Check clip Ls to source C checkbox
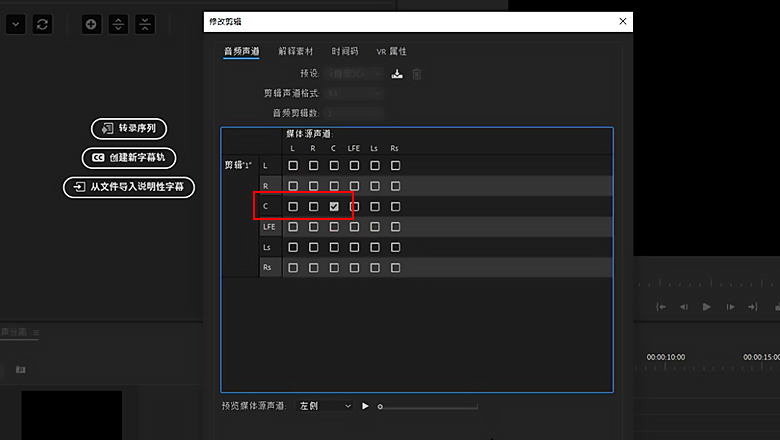The height and width of the screenshot is (440, 780). point(334,247)
